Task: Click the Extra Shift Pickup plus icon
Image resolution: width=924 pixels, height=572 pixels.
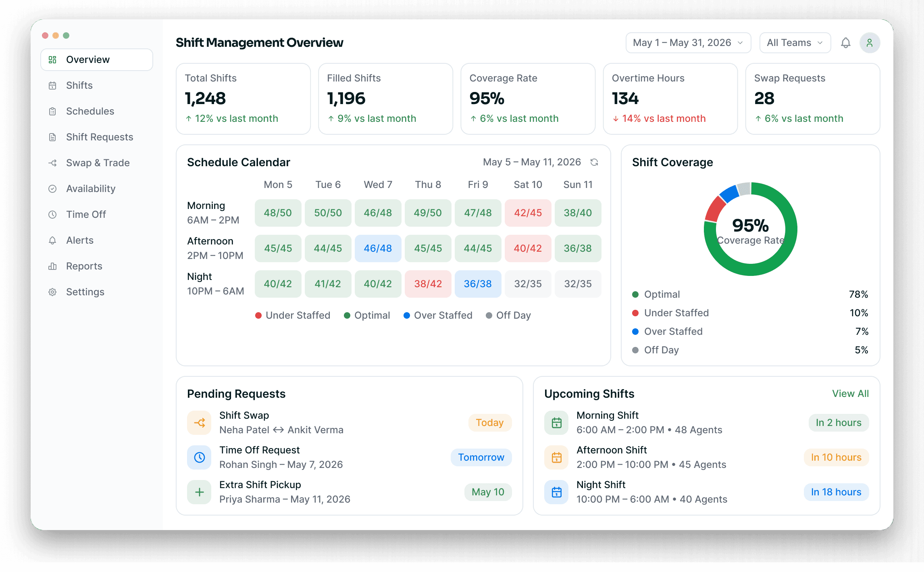Action: (x=199, y=492)
